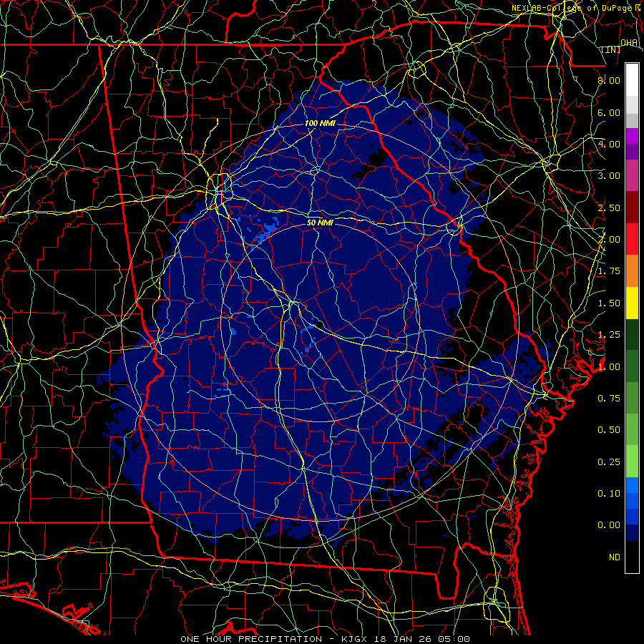The height and width of the screenshot is (644, 644).
Task: Select the bright red 2.00 legend swatch
Action: [632, 240]
